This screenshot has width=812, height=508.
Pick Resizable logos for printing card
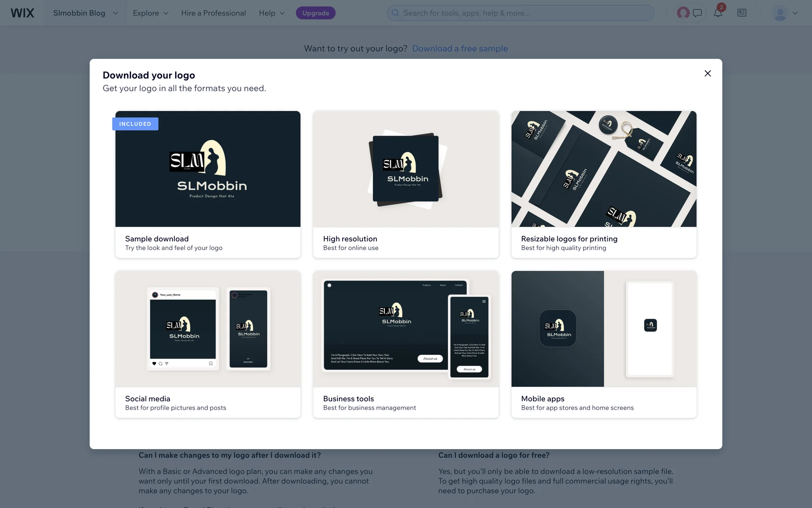(x=604, y=184)
